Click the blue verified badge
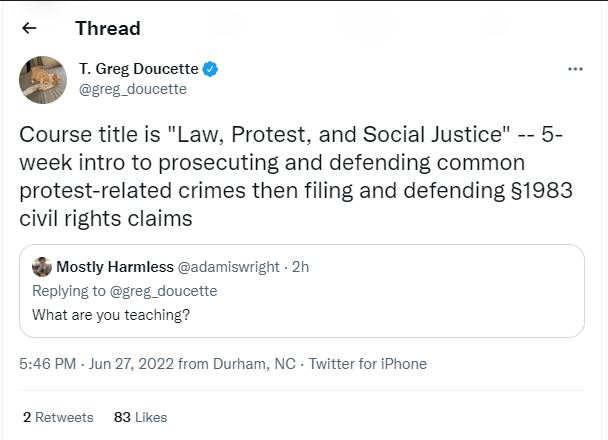The height and width of the screenshot is (440, 608). coord(210,69)
